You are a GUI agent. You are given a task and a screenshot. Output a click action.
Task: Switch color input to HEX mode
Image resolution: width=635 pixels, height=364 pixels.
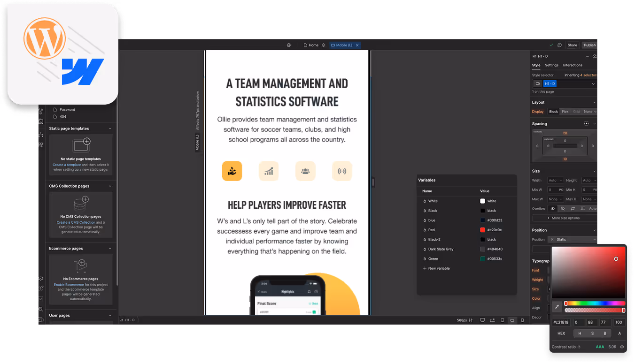[561, 334]
